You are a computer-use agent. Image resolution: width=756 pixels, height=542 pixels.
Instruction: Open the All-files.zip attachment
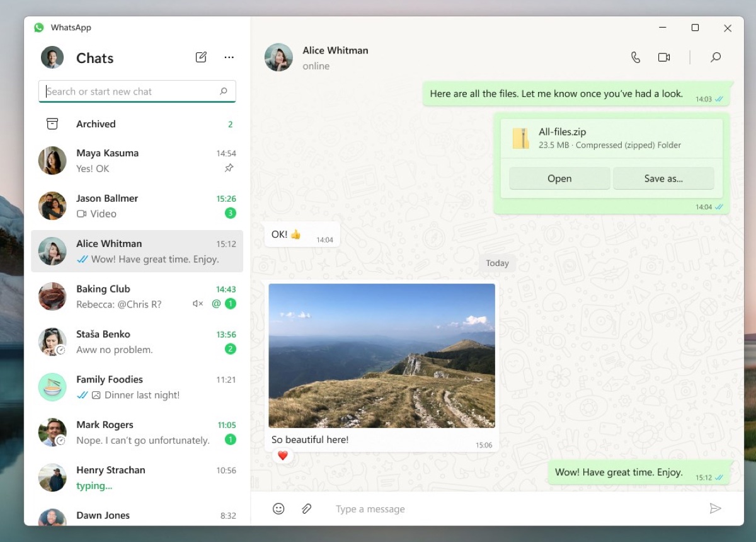559,178
